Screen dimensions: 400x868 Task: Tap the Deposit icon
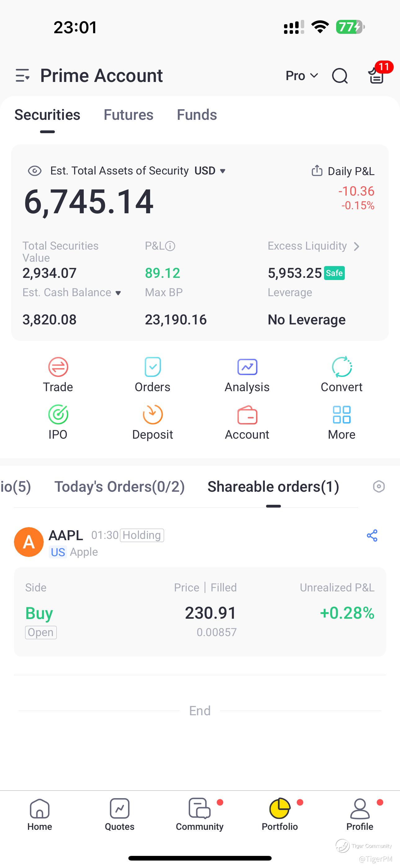(153, 414)
